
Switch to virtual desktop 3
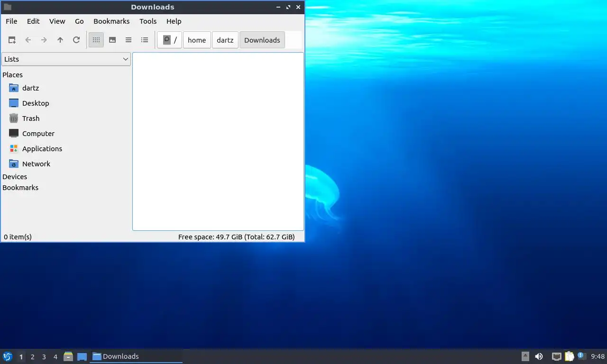44,357
